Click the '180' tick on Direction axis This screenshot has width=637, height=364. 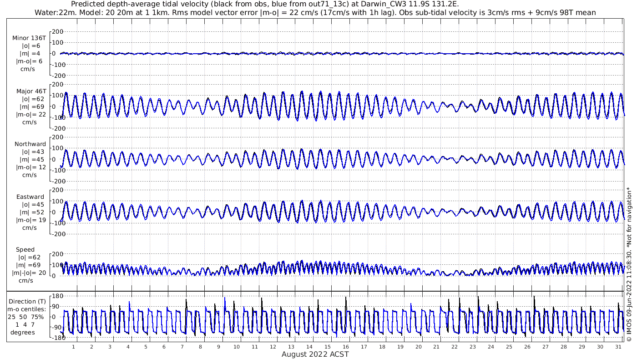(57, 296)
